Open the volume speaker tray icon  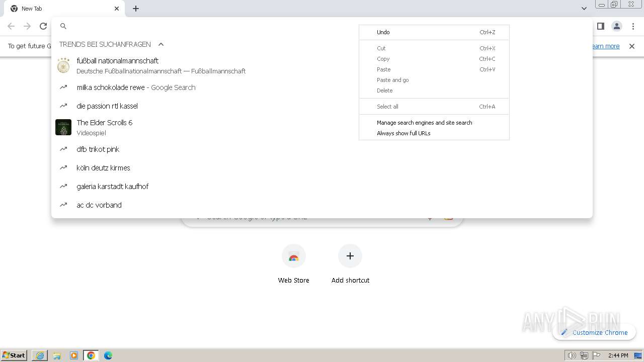click(572, 355)
